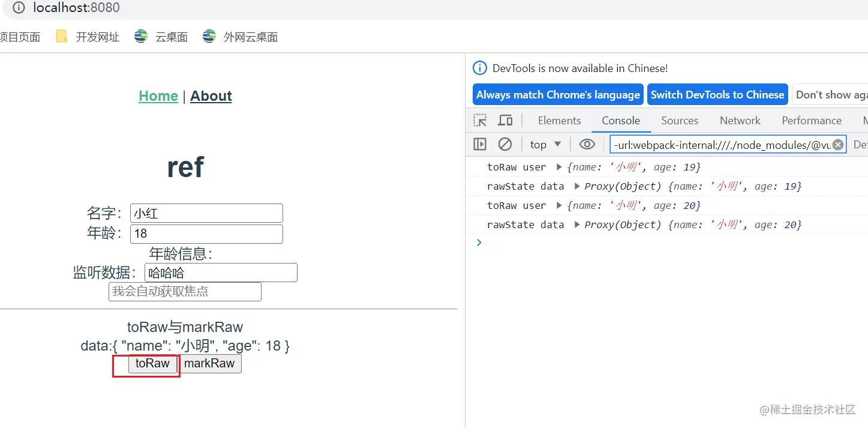Focus the 名字 input containing 小红
Image resolution: width=868 pixels, height=428 pixels.
click(206, 213)
